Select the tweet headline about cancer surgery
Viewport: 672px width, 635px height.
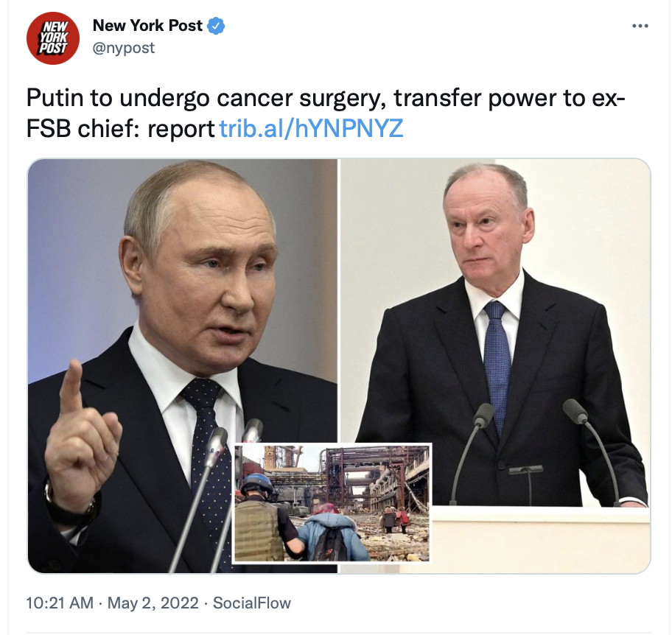(x=326, y=113)
